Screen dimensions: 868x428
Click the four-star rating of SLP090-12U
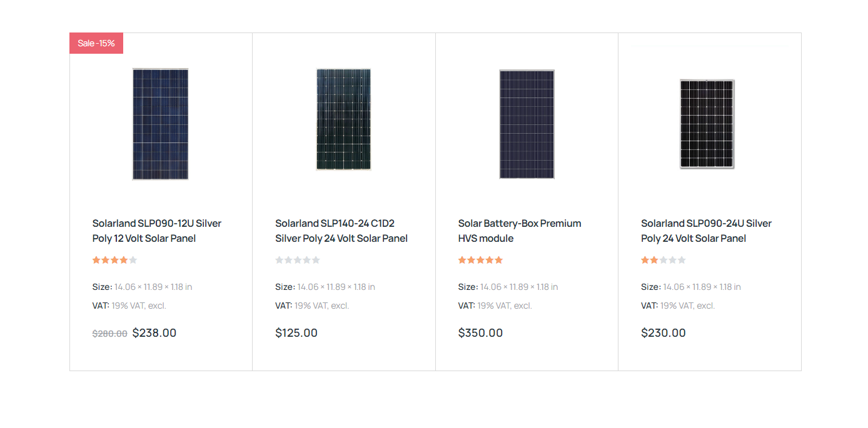(x=114, y=260)
